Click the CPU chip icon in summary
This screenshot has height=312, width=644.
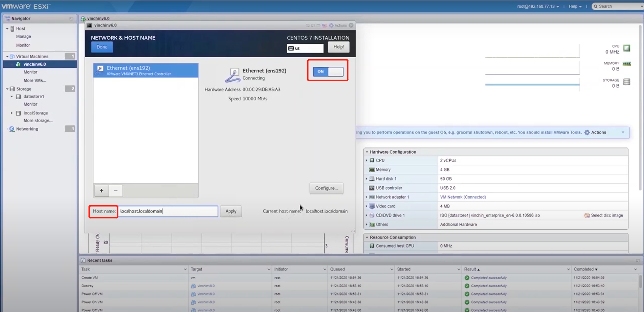pyautogui.click(x=627, y=48)
